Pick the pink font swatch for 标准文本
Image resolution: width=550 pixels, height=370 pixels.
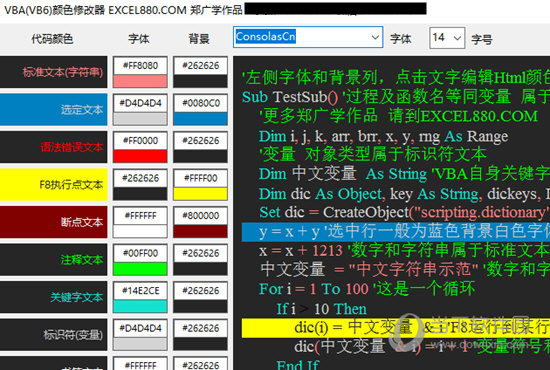(x=140, y=81)
